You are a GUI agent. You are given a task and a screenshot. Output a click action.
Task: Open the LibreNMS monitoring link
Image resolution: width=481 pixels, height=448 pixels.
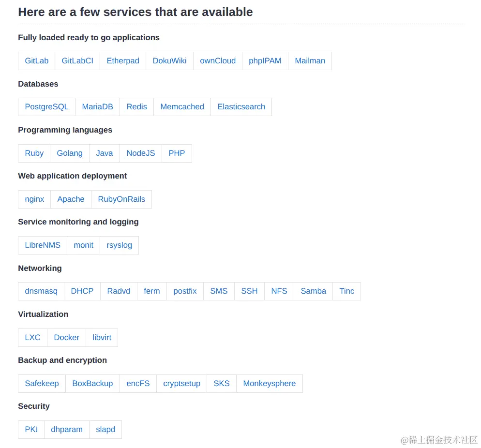pos(43,245)
